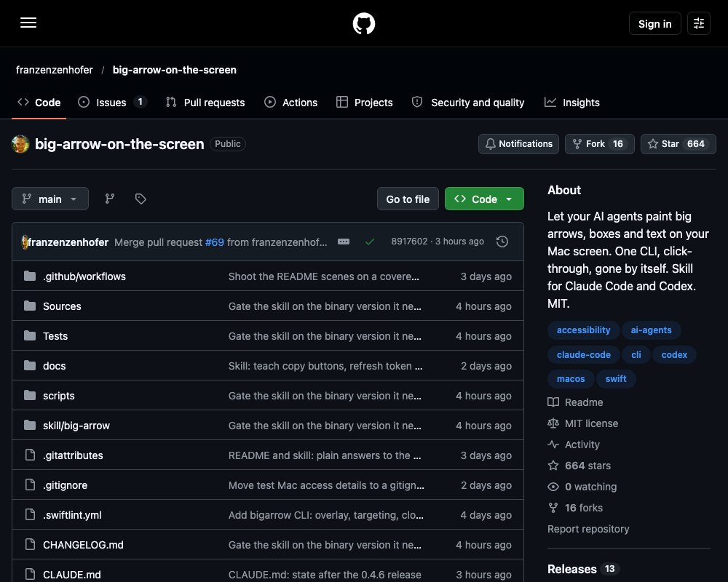Open pull request #69 link
Viewport: 728px width, 582px height.
(215, 242)
